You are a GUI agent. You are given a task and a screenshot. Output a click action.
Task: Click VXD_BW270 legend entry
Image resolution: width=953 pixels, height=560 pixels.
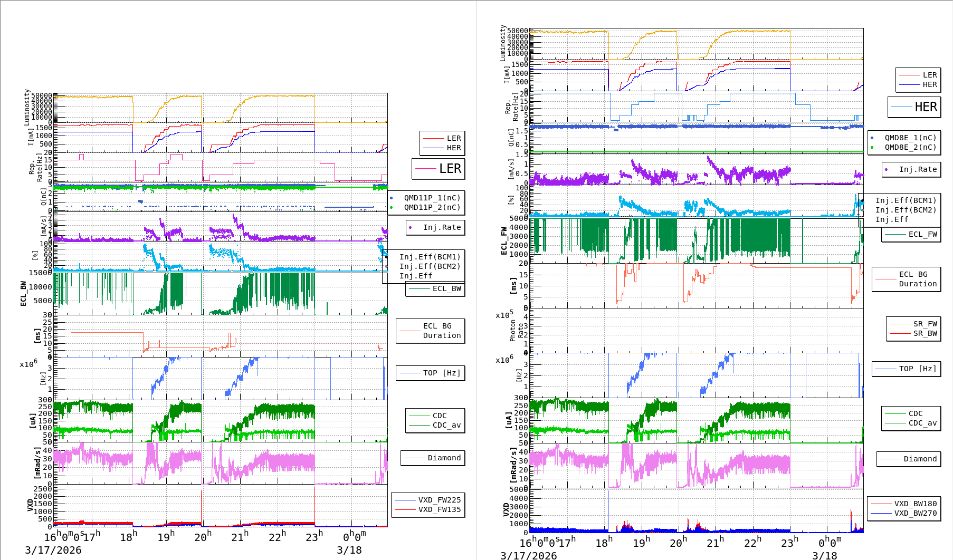click(x=915, y=513)
